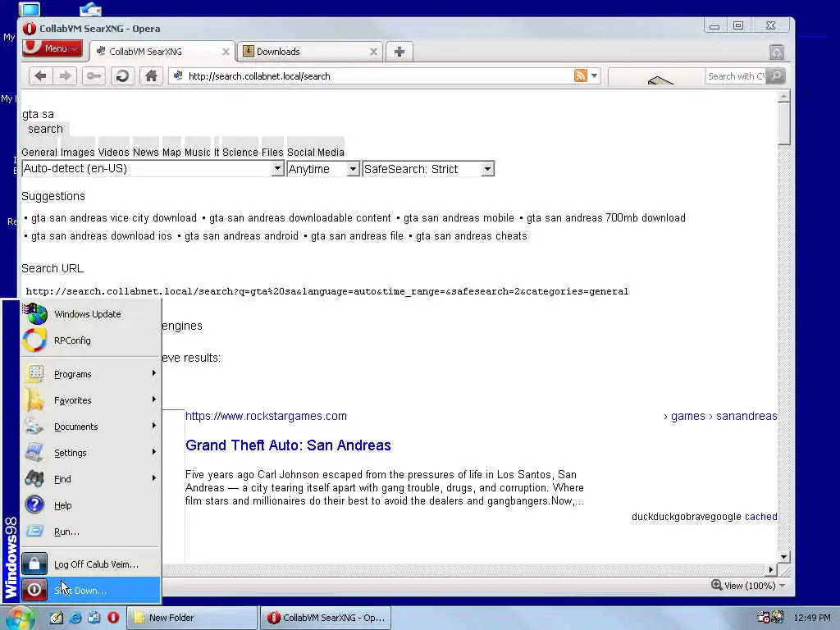Launch RPConfig from the Start menu
840x630 pixels.
click(91, 340)
